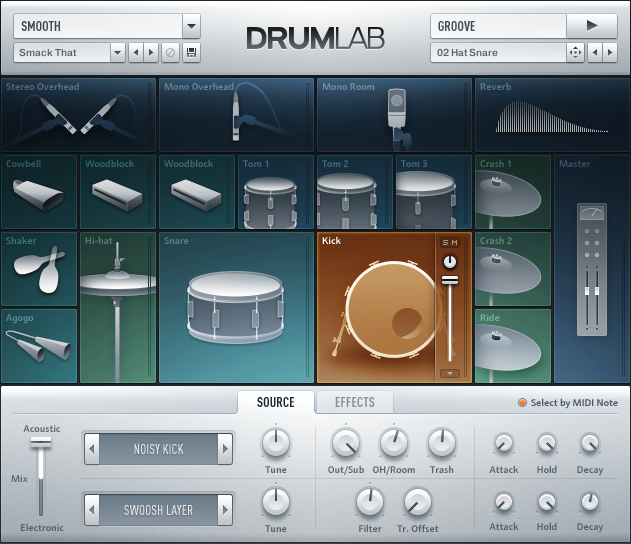
Task: Go to next sample after NOISY KICK
Action: point(226,449)
